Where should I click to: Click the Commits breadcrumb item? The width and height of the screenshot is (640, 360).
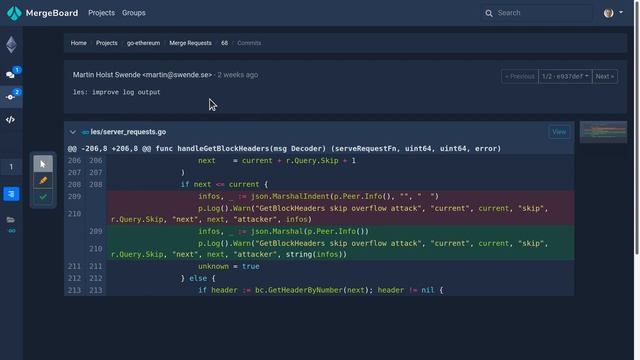point(249,43)
